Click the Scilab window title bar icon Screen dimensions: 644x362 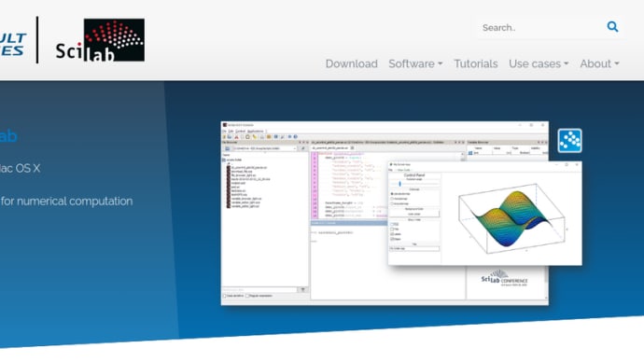[225, 125]
